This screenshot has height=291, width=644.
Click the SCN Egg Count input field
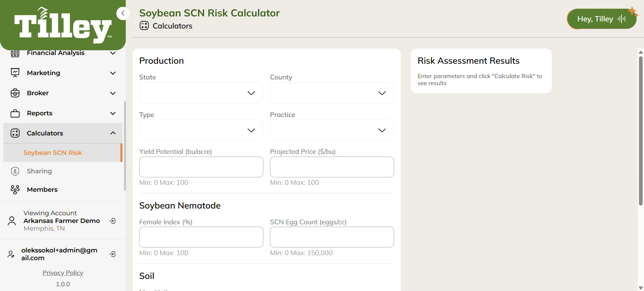[x=332, y=237]
